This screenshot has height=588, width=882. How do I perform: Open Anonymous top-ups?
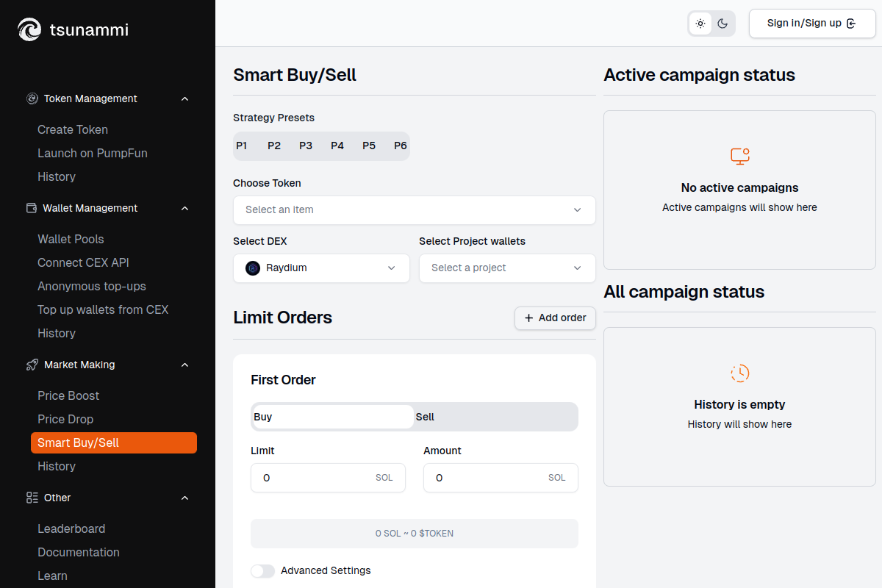click(92, 286)
